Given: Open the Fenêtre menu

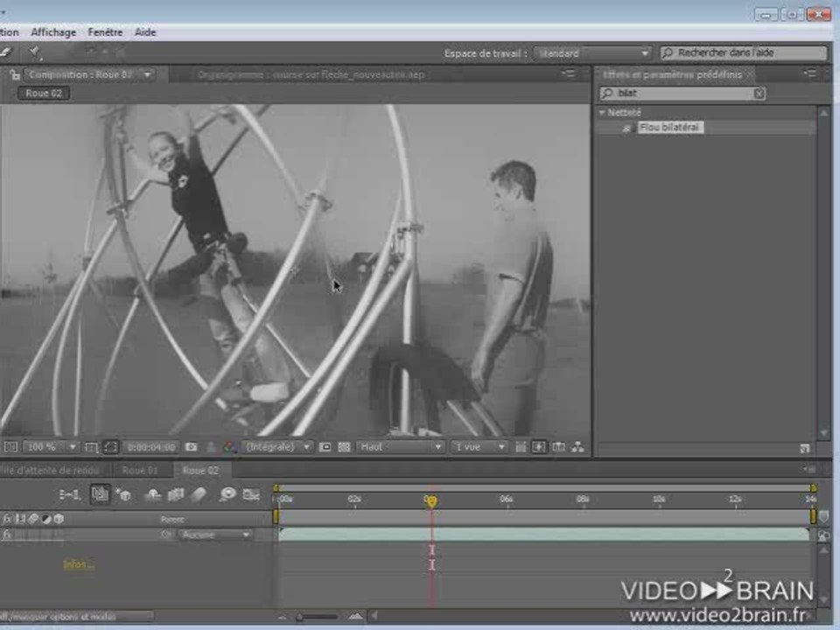Looking at the screenshot, I should (x=105, y=32).
